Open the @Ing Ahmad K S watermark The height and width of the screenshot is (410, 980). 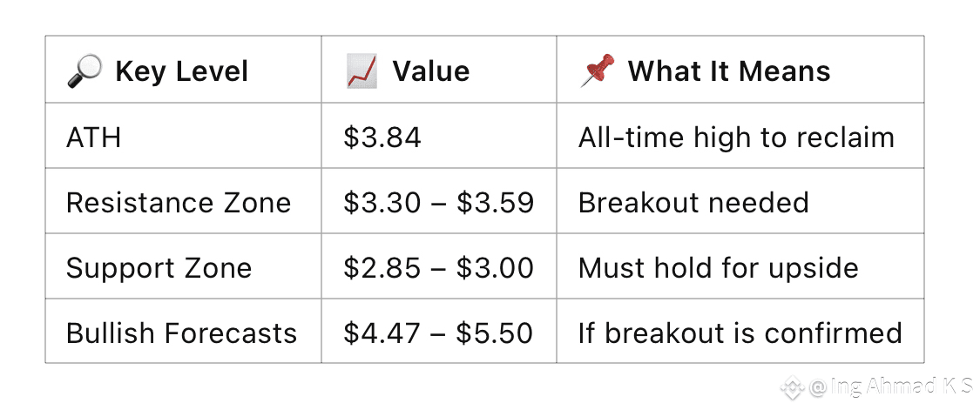tap(890, 386)
